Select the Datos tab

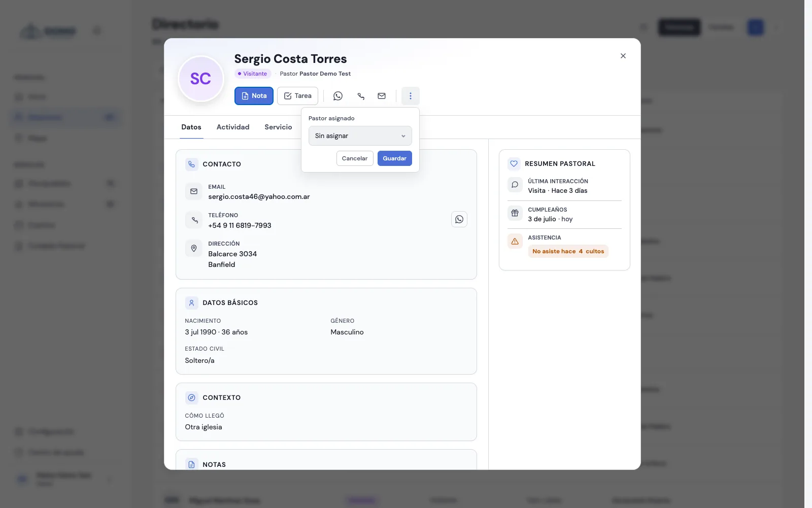click(191, 127)
